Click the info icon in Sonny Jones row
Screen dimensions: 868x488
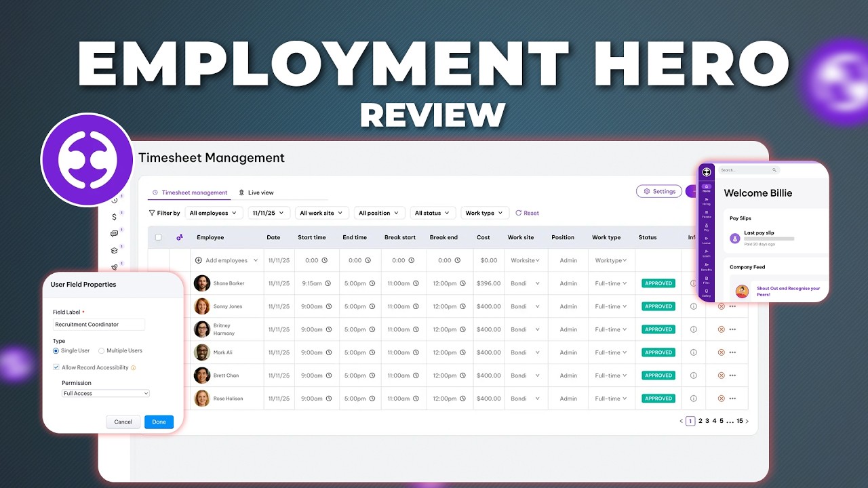pyautogui.click(x=693, y=306)
